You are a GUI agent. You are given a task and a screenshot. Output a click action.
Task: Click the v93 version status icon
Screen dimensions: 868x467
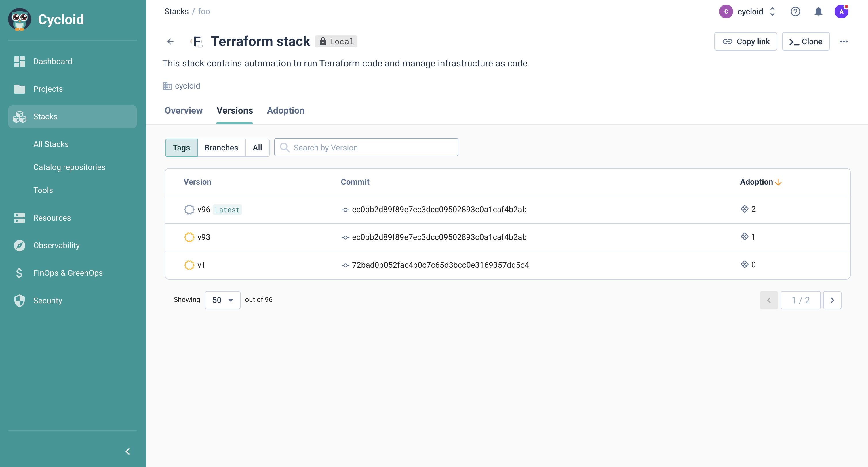pos(189,237)
